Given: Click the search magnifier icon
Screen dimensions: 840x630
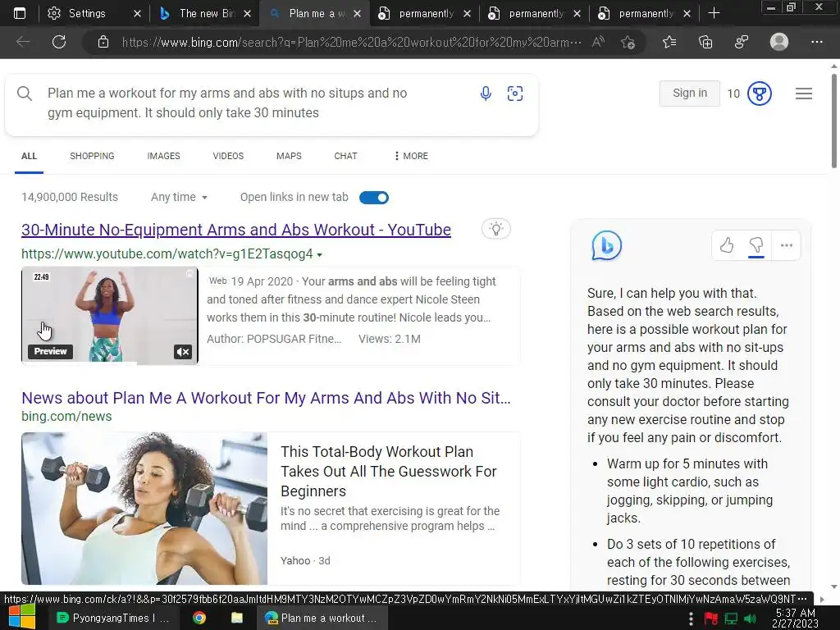Looking at the screenshot, I should (25, 94).
